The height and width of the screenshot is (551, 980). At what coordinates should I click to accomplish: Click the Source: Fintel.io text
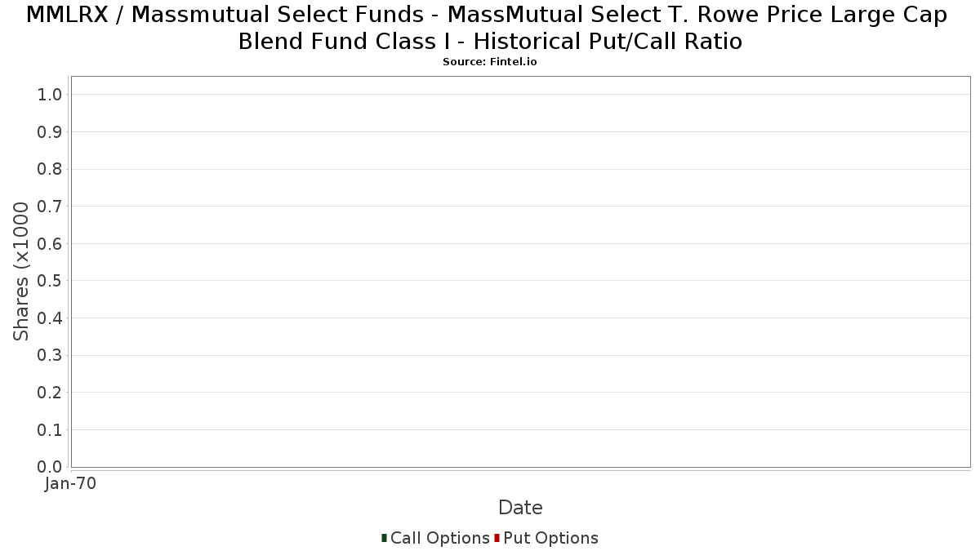[x=490, y=62]
